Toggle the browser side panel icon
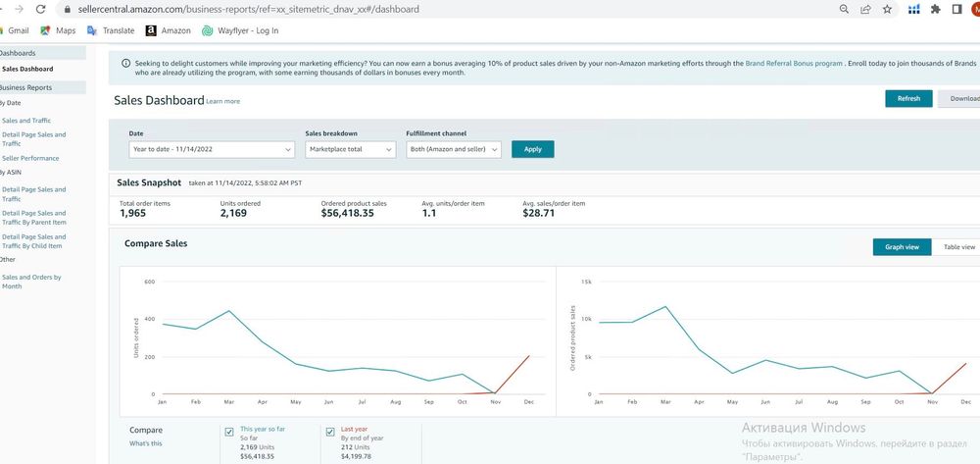 [x=956, y=10]
